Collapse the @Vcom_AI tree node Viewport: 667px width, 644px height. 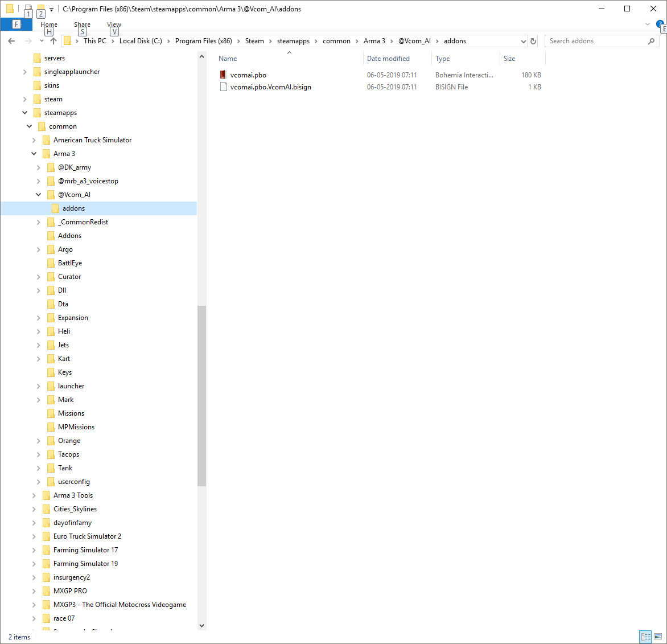38,195
